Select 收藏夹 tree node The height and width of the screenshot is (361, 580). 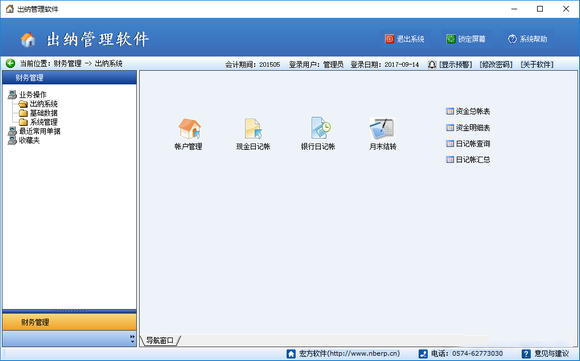[x=29, y=140]
